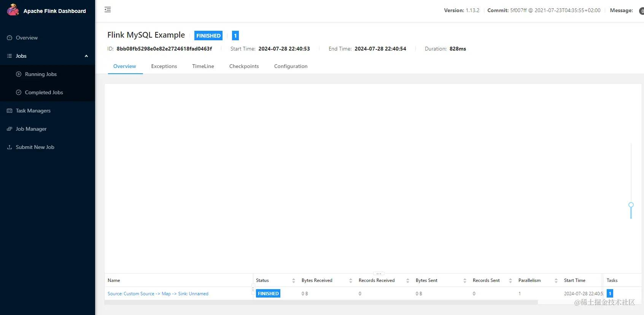Collapse the sidebar with the fold icon
This screenshot has width=644, height=315.
click(x=108, y=9)
